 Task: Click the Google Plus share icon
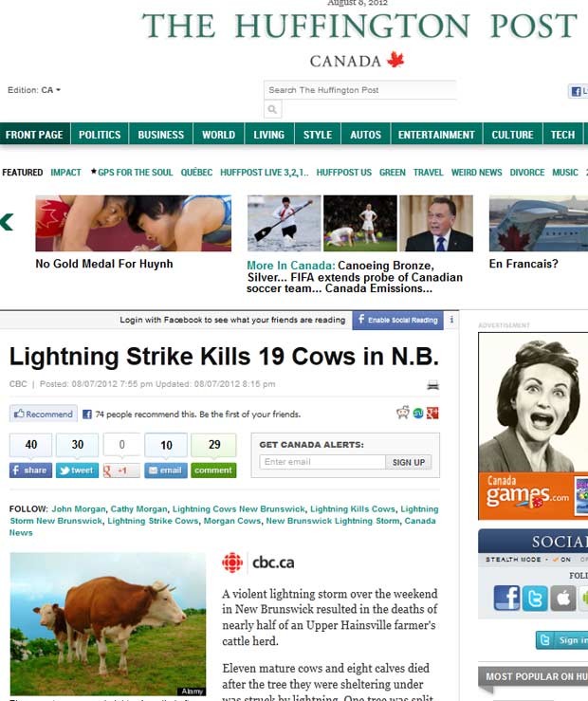coord(432,414)
